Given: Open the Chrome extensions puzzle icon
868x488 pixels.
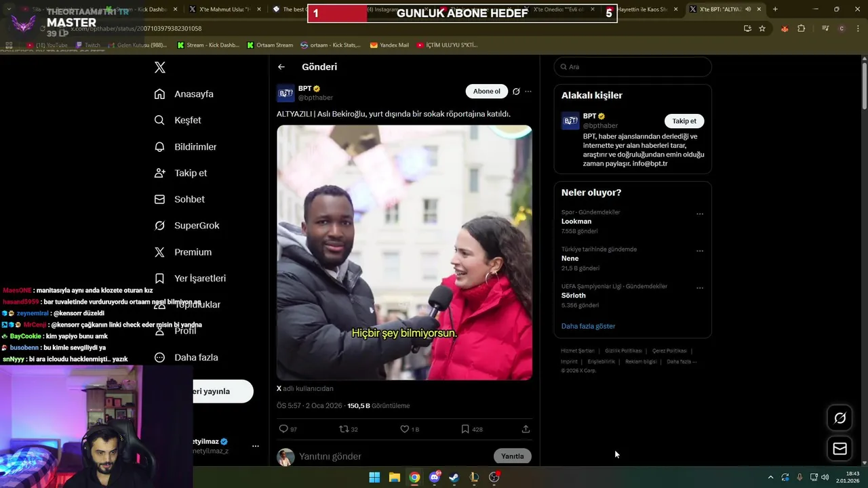Looking at the screenshot, I should tap(801, 28).
